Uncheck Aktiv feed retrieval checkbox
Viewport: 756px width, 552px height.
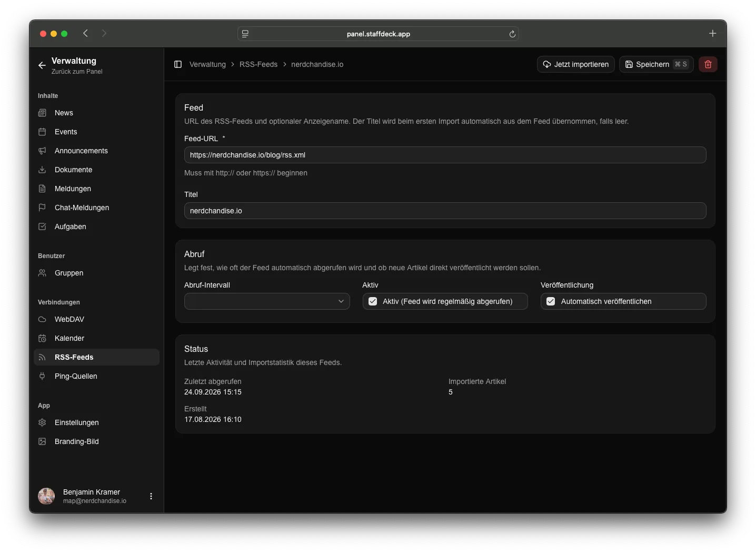click(373, 301)
